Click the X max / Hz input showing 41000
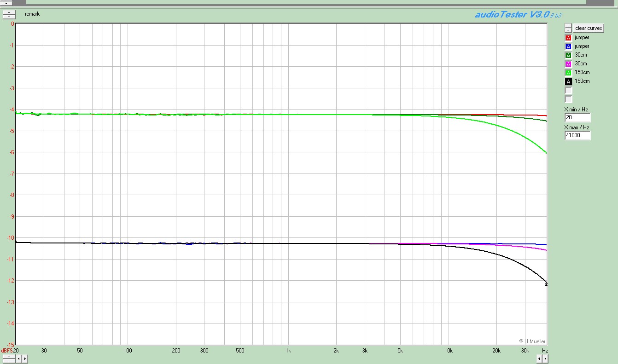 [x=577, y=136]
